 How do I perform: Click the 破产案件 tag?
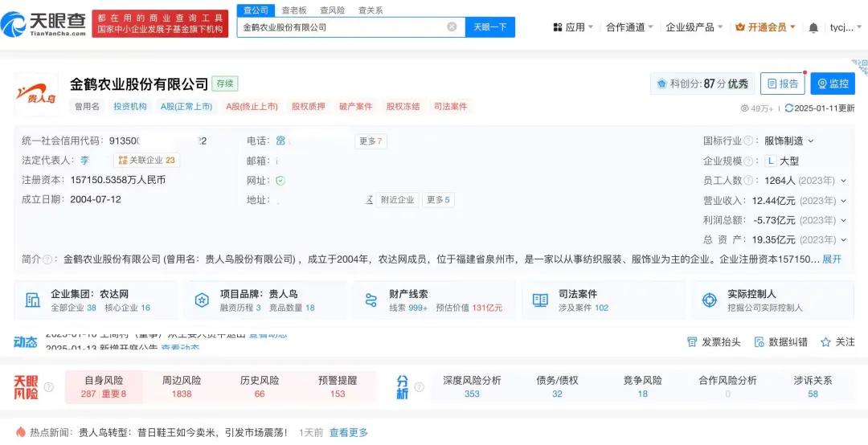click(x=356, y=106)
